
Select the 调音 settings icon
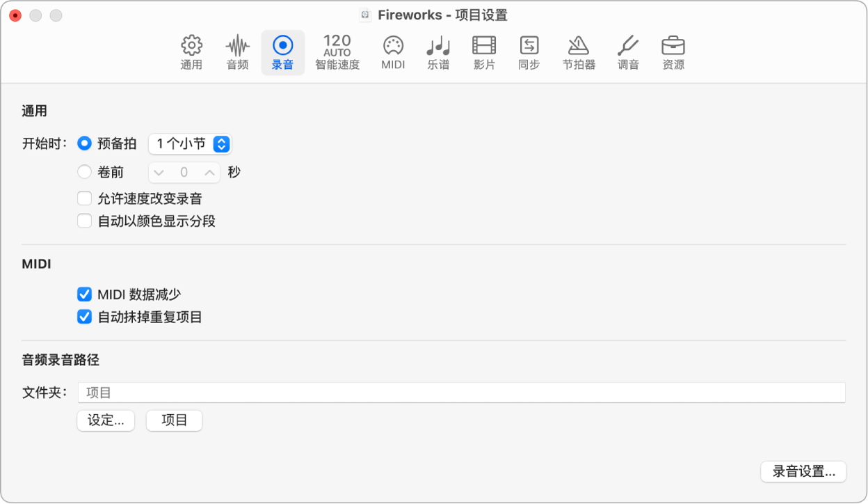628,52
